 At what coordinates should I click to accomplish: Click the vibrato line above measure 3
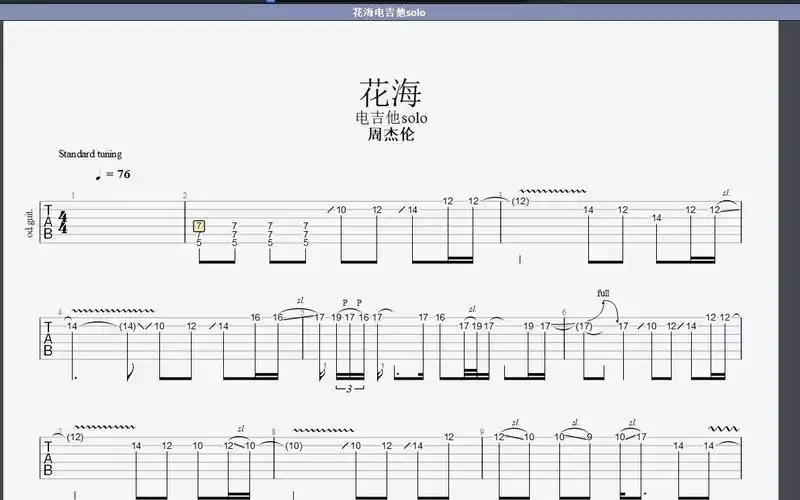coord(553,191)
